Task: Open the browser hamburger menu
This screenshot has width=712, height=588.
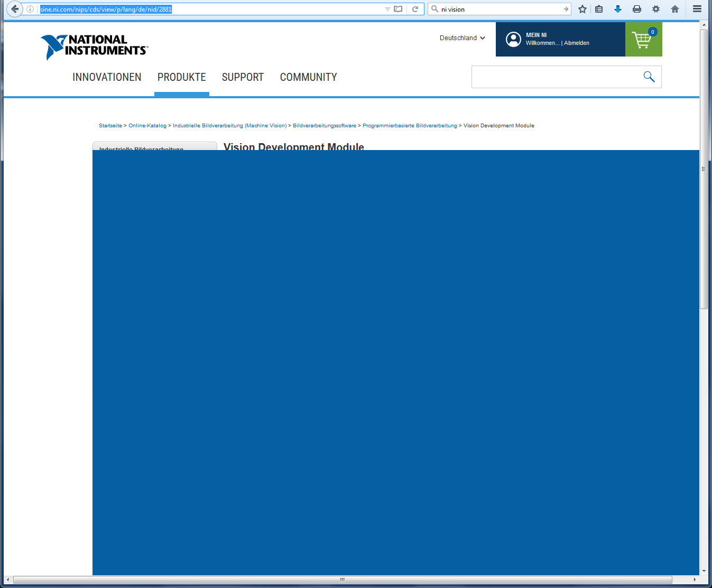Action: click(697, 9)
